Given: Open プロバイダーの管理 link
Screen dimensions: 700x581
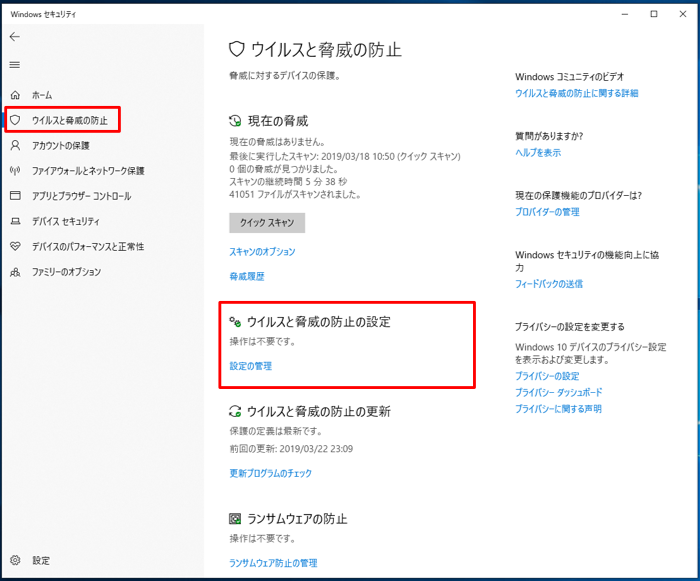Looking at the screenshot, I should pyautogui.click(x=547, y=212).
